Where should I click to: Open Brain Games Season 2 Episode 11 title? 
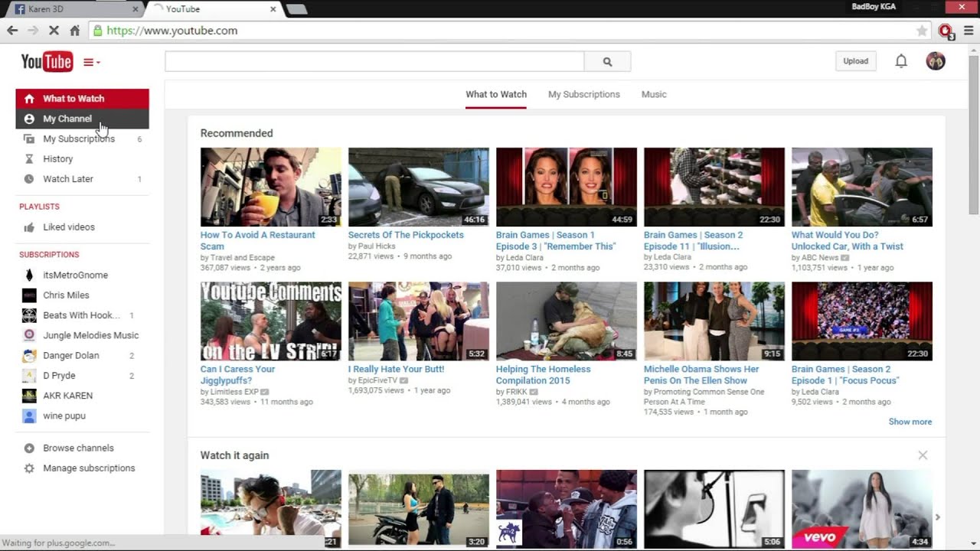click(x=694, y=240)
